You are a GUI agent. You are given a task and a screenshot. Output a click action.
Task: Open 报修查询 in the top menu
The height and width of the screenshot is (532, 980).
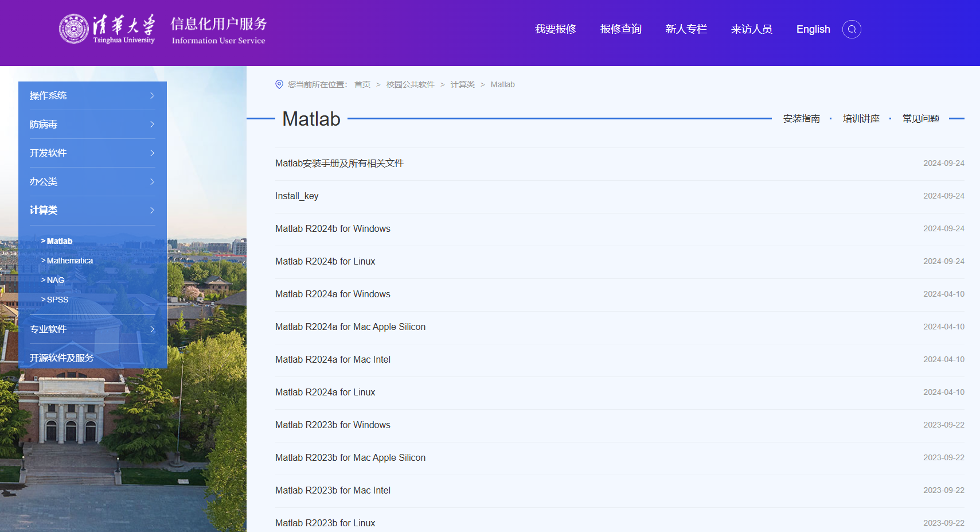point(620,29)
